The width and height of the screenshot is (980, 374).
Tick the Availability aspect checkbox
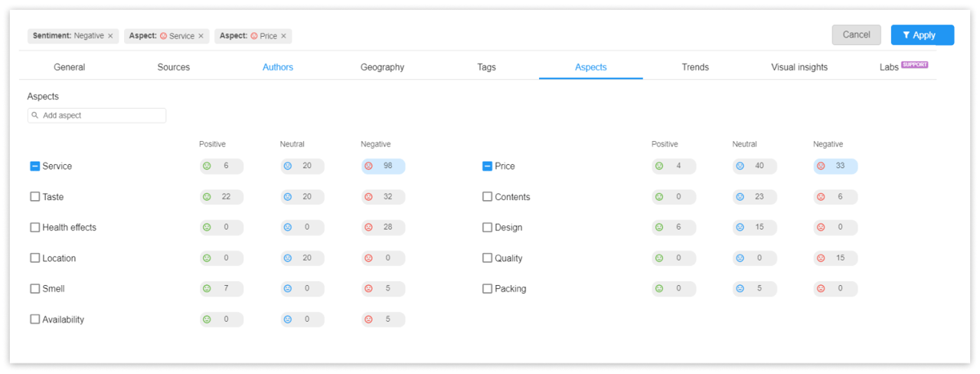point(35,320)
